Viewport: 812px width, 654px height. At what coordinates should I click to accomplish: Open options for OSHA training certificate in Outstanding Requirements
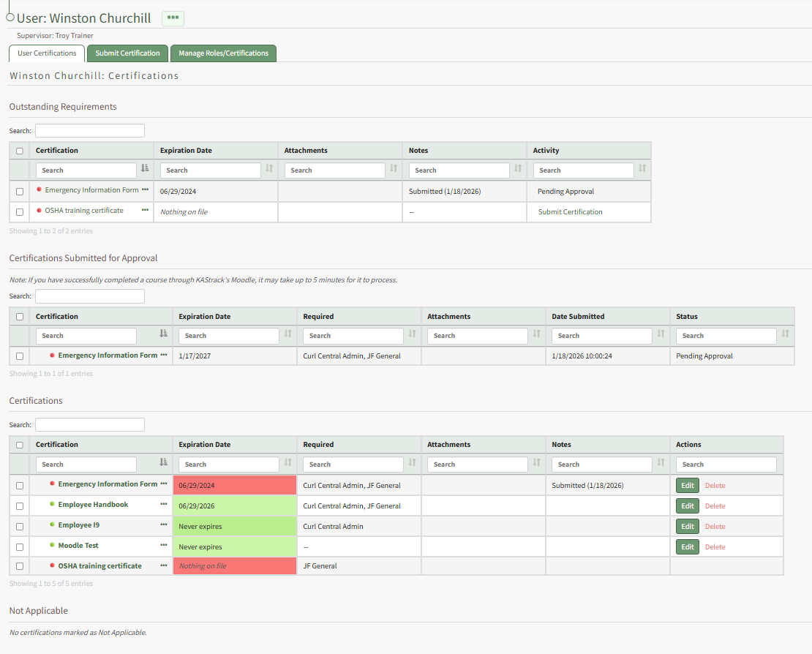tap(145, 211)
